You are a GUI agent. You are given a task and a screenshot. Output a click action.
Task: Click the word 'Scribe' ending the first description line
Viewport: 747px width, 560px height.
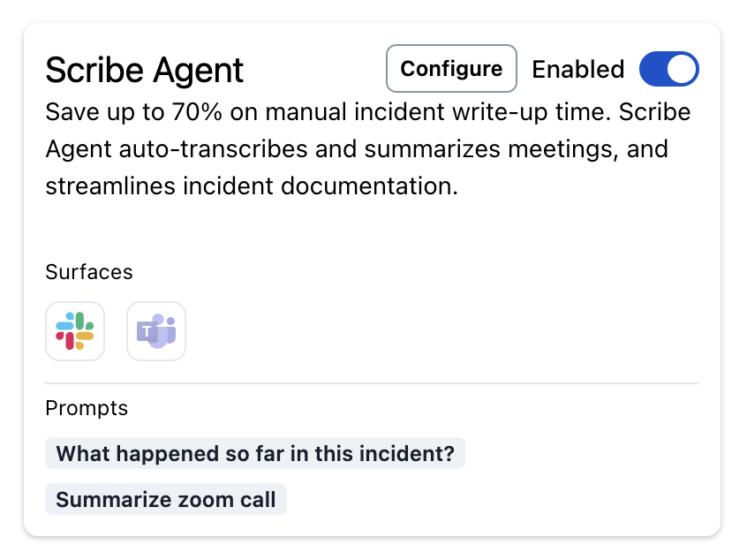point(654,112)
